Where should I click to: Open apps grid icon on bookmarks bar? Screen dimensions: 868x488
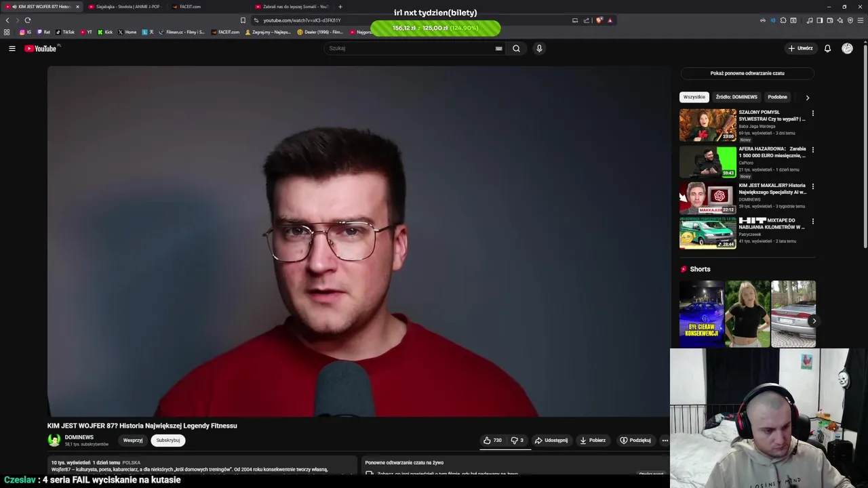7,32
